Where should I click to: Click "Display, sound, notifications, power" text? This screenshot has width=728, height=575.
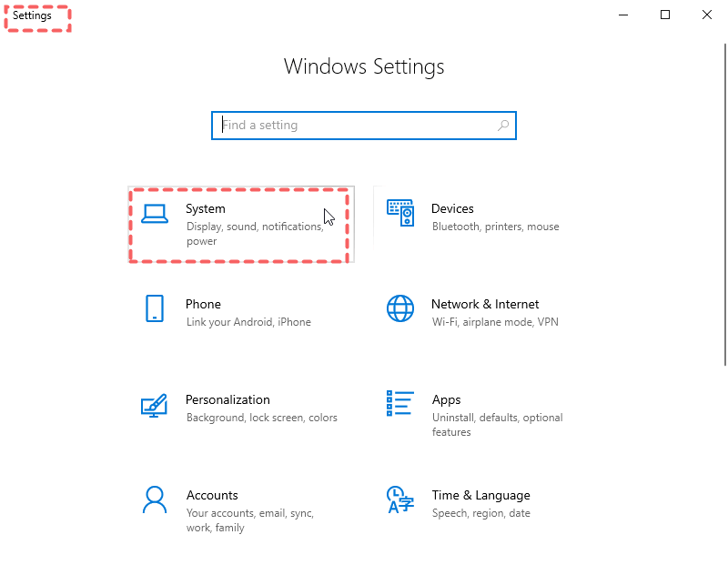point(255,234)
